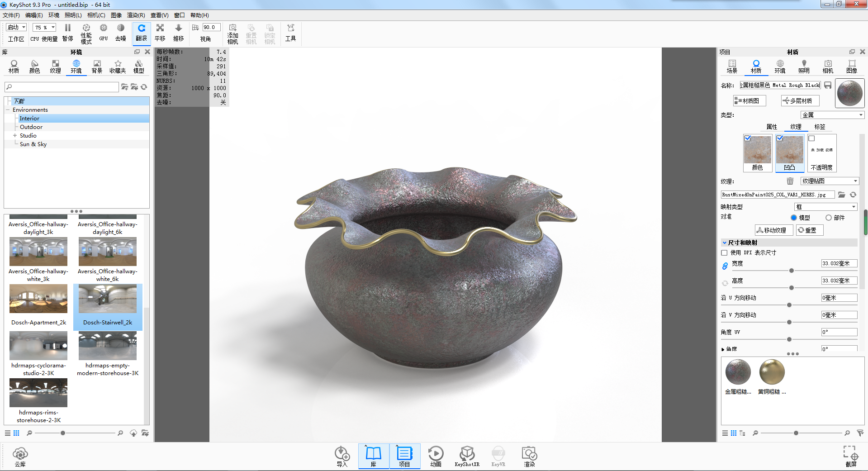Expand the Studio folder node
Viewport: 868px width, 471px height.
(14, 136)
